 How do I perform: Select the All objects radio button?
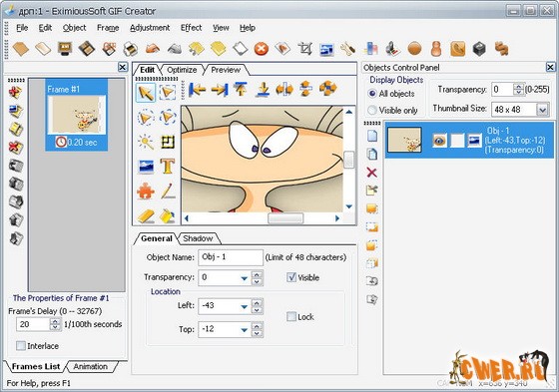371,94
